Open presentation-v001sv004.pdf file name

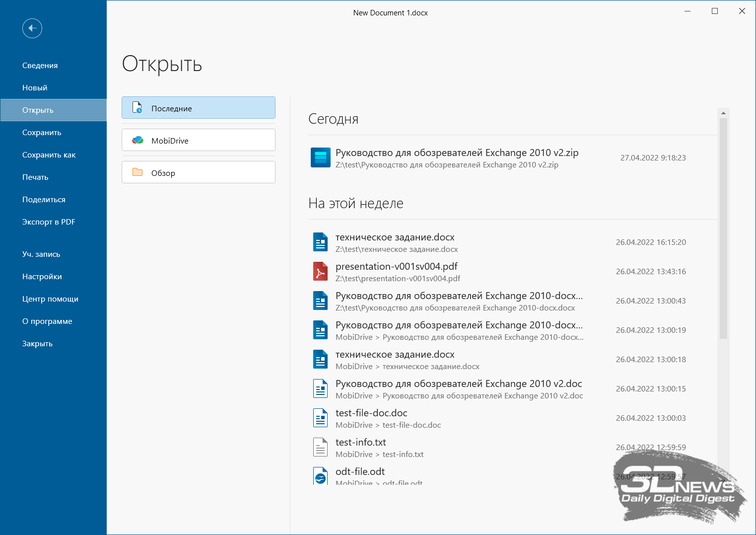[x=396, y=266]
